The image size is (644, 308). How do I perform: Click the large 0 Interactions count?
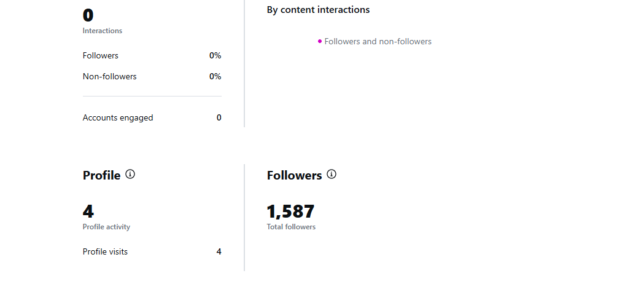(88, 15)
